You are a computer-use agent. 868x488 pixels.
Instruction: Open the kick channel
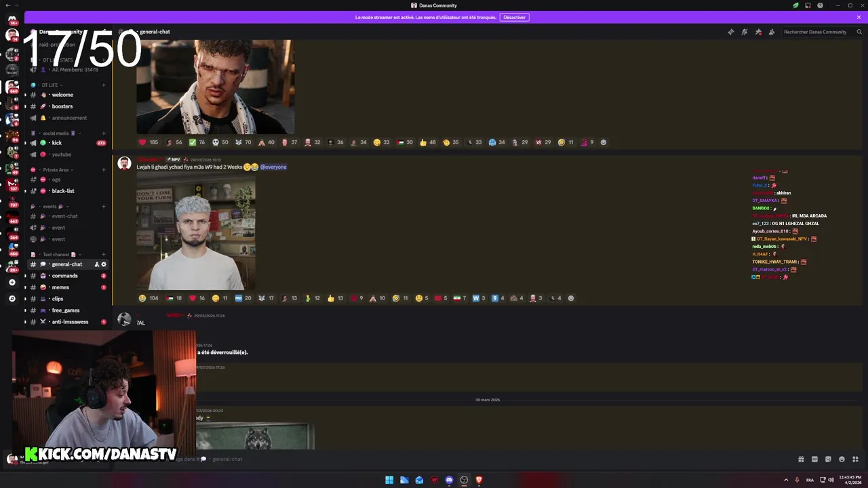point(66,143)
